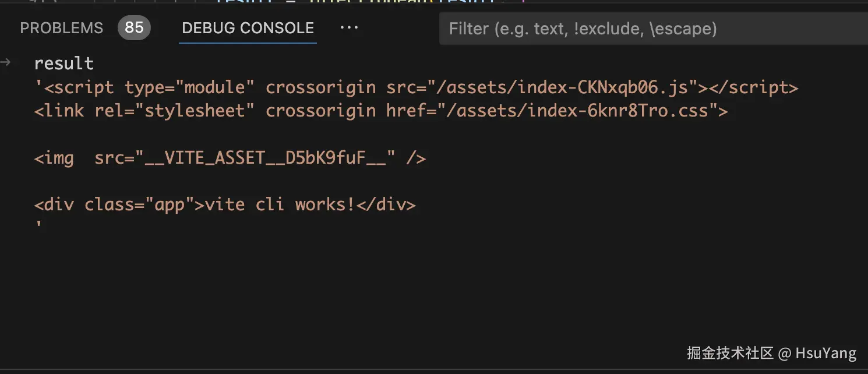Select the 'result' expression line

click(x=64, y=63)
